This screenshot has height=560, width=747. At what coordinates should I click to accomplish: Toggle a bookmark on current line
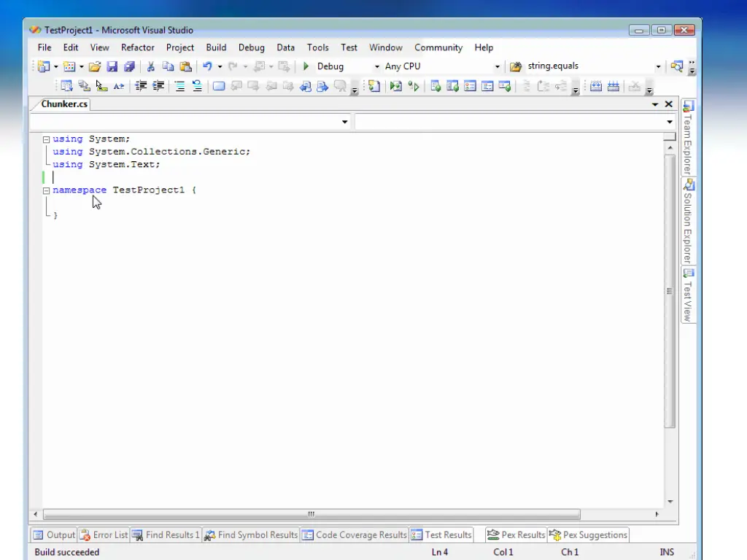[x=219, y=86]
